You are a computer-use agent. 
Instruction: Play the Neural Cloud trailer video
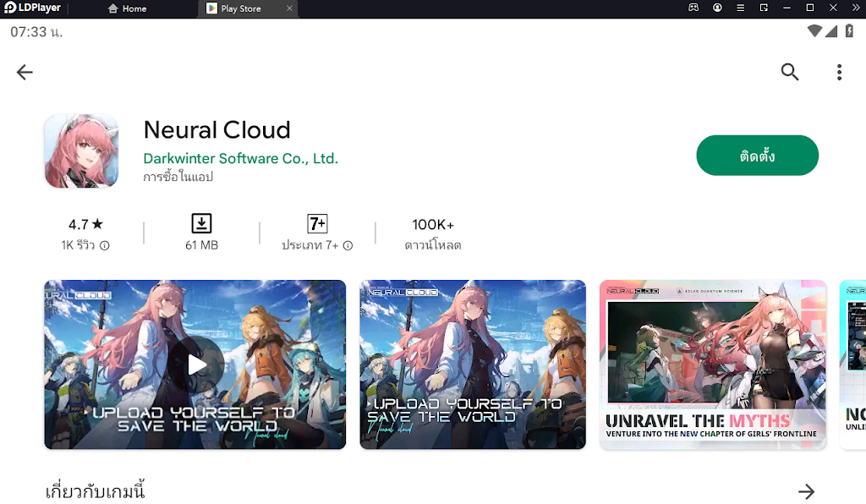point(195,364)
